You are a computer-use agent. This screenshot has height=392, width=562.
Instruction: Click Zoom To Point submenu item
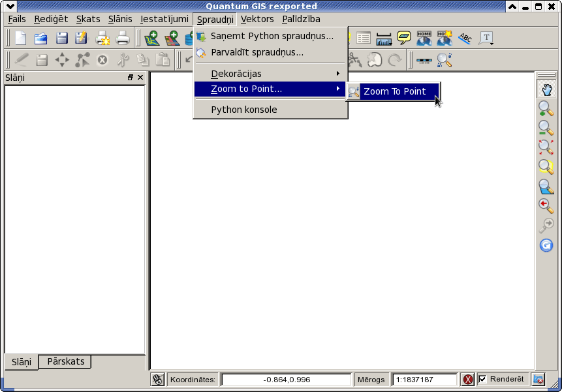393,92
